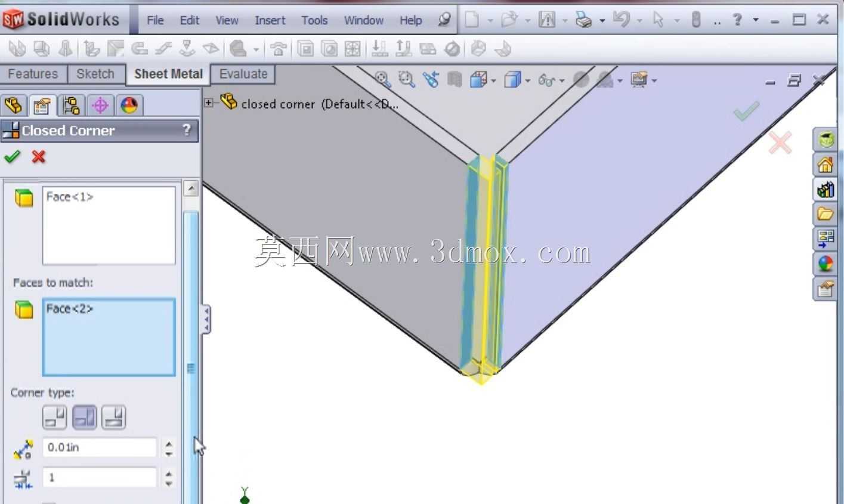844x504 pixels.
Task: Click the View Orientation cube icon
Action: tap(478, 79)
